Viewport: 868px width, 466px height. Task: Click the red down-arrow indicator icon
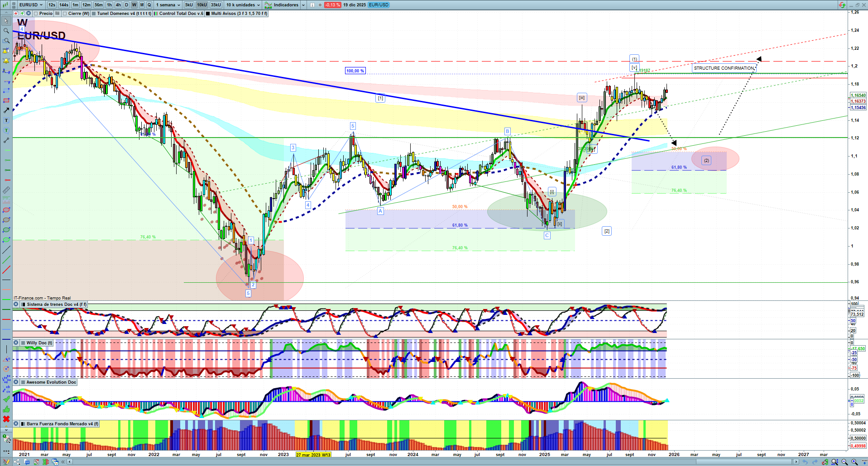click(16, 14)
